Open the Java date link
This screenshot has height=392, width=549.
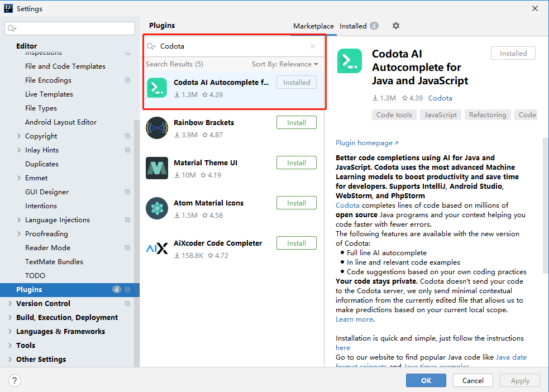(x=511, y=357)
